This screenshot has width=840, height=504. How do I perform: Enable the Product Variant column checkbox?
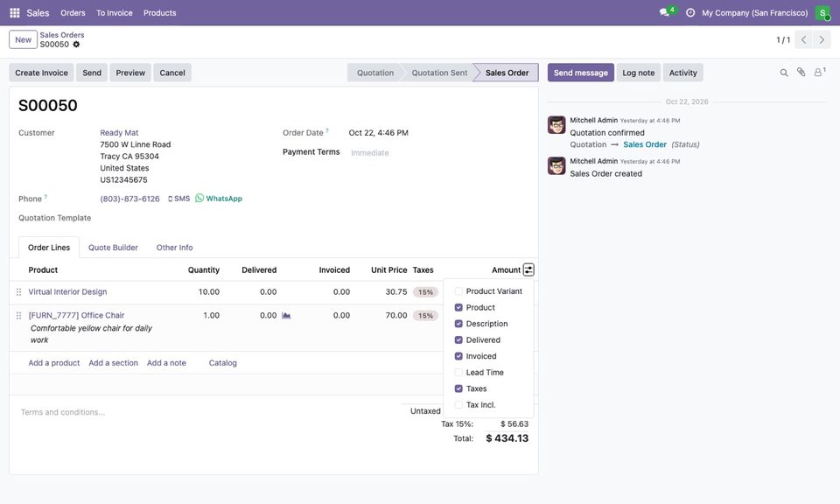pyautogui.click(x=458, y=291)
